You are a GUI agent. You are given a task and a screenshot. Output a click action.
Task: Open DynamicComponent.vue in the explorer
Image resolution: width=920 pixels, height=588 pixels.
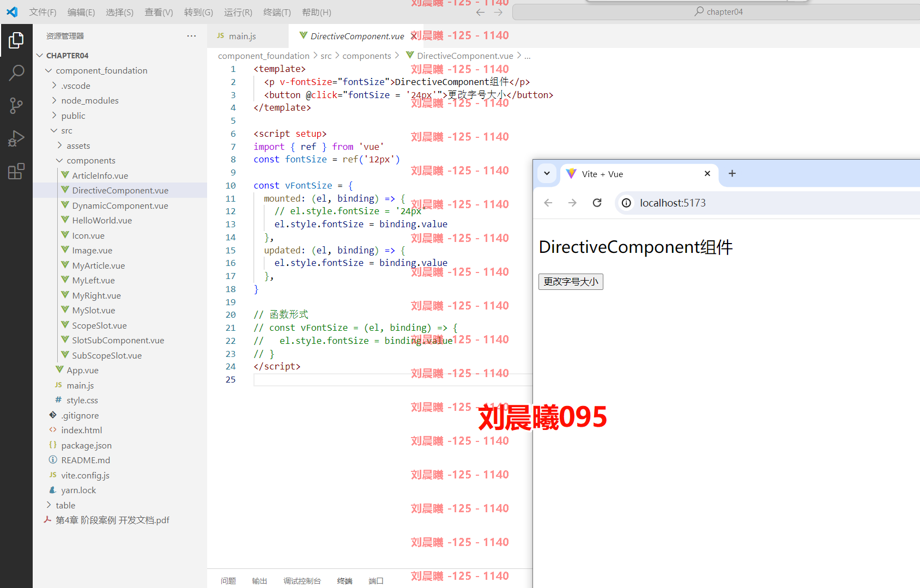click(120, 205)
